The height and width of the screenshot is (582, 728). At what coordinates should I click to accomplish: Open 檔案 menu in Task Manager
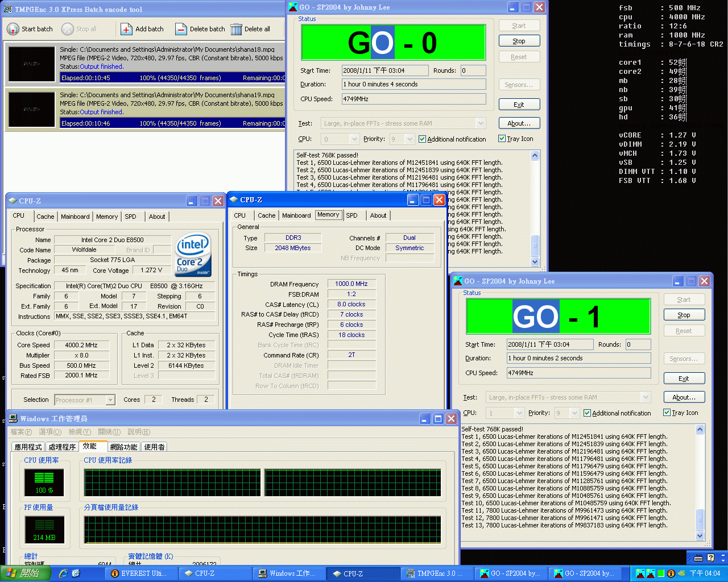point(21,432)
